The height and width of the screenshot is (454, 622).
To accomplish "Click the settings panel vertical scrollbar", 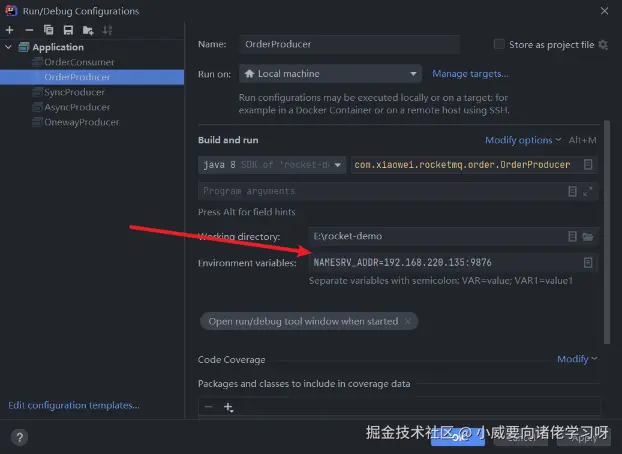I will [607, 232].
